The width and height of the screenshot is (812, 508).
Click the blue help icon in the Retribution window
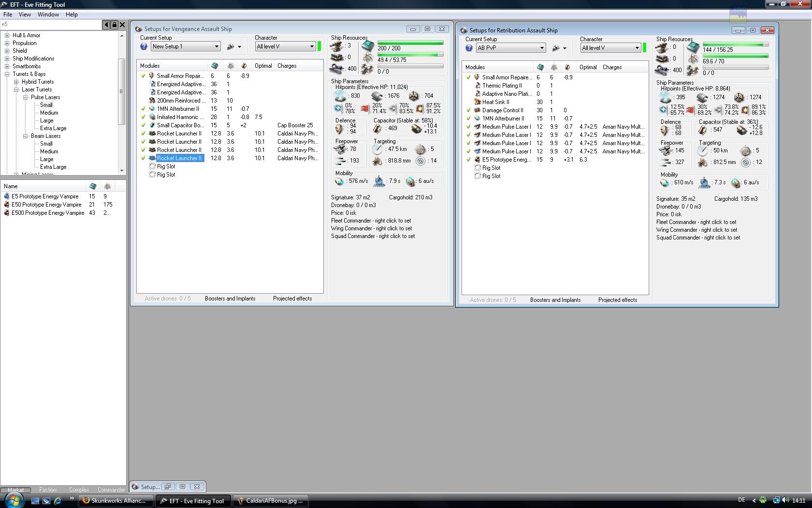click(469, 48)
